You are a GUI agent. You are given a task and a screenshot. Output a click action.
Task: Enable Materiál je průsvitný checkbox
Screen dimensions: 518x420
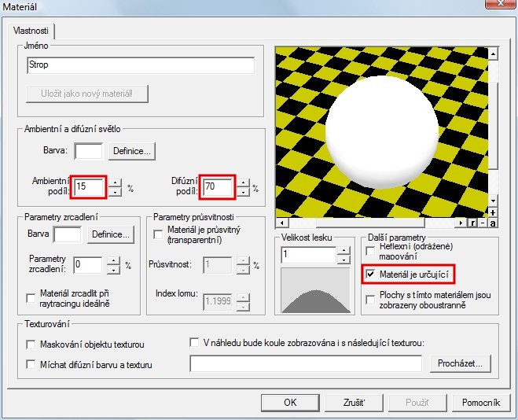(158, 234)
